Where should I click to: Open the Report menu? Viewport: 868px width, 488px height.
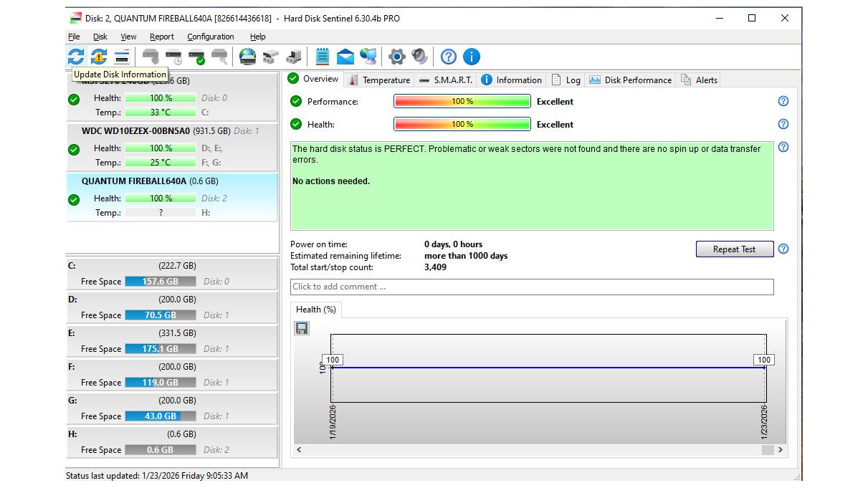pos(161,37)
